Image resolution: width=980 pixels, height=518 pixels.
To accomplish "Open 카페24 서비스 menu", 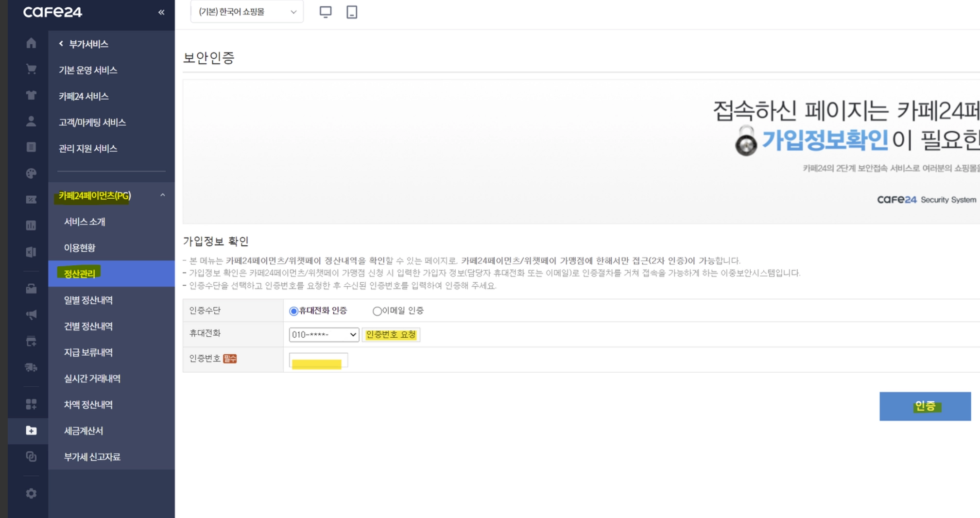I will [84, 96].
